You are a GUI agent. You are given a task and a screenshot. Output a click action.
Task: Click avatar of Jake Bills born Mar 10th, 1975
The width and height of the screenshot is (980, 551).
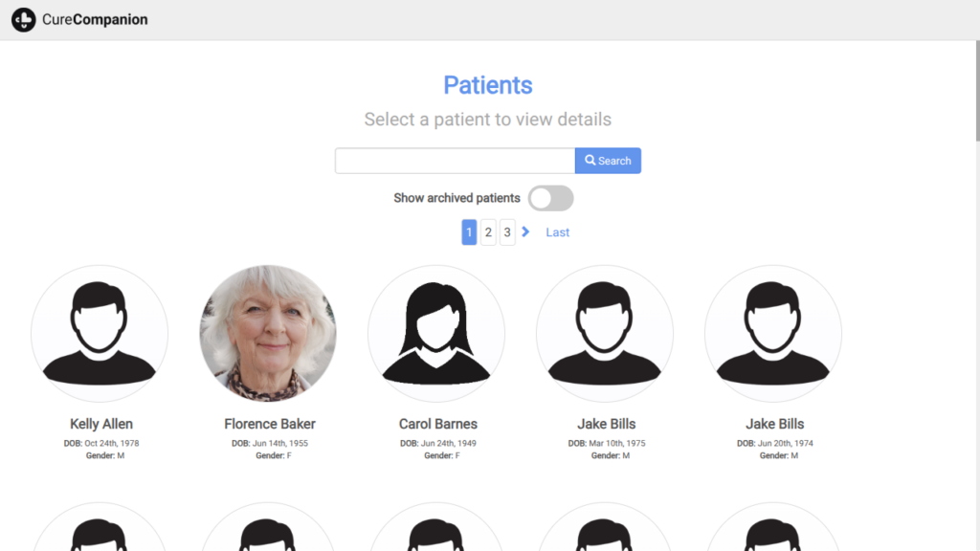pos(605,334)
